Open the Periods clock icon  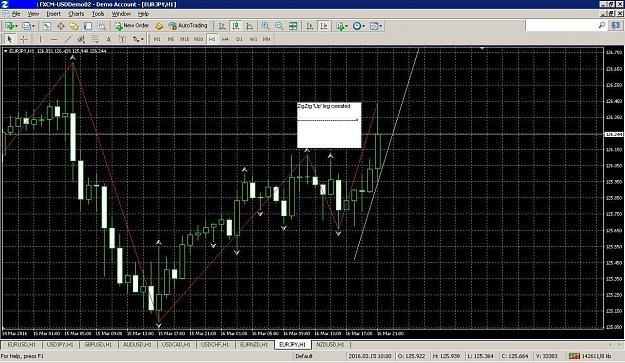[357, 26]
